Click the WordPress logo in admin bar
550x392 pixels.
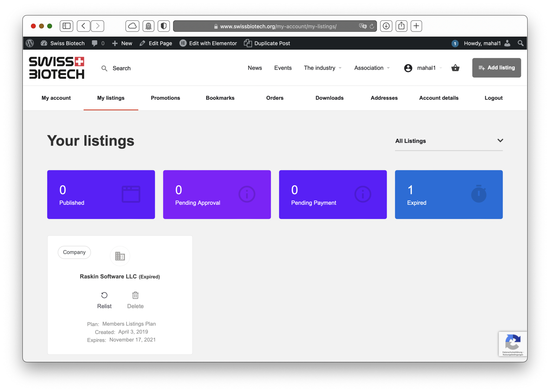point(30,43)
